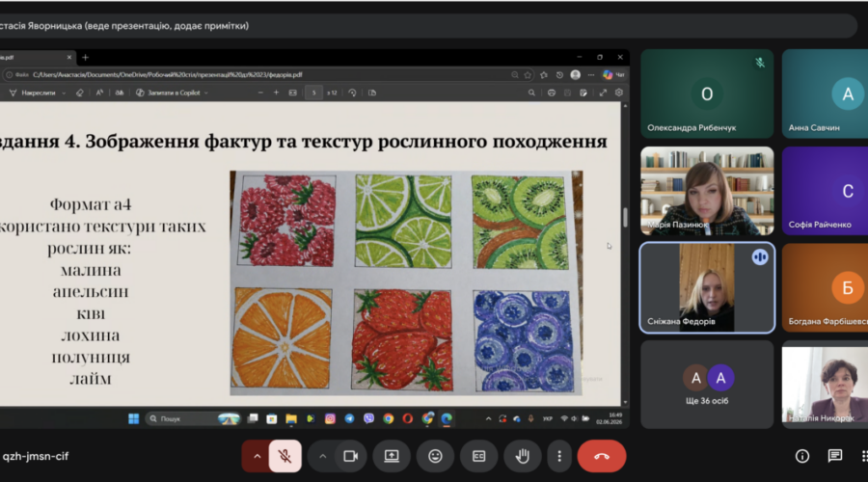Open File Explorer from taskbar
Viewport: 868px width, 482px height.
[x=291, y=419]
